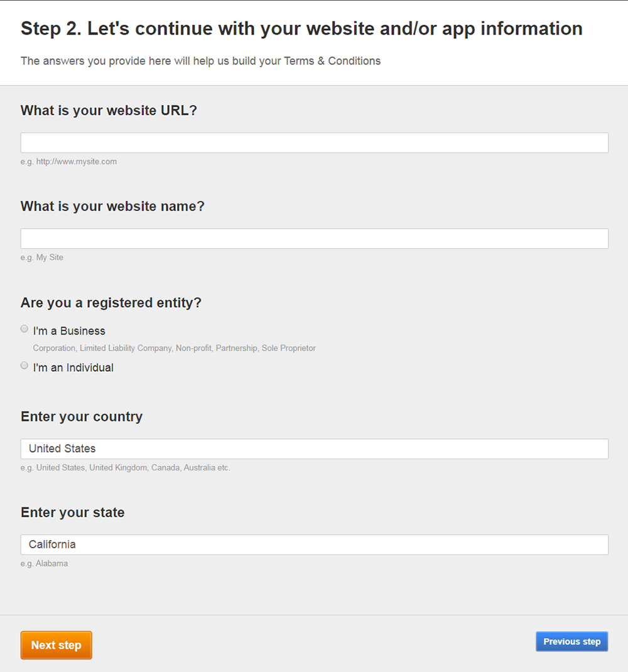Focus the website name text box
This screenshot has height=672, width=628.
pos(314,238)
